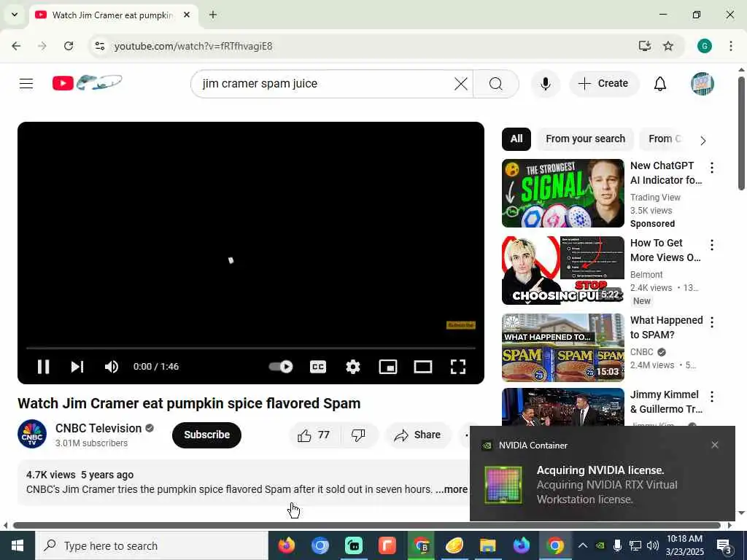Start voice search with microphone

(546, 84)
